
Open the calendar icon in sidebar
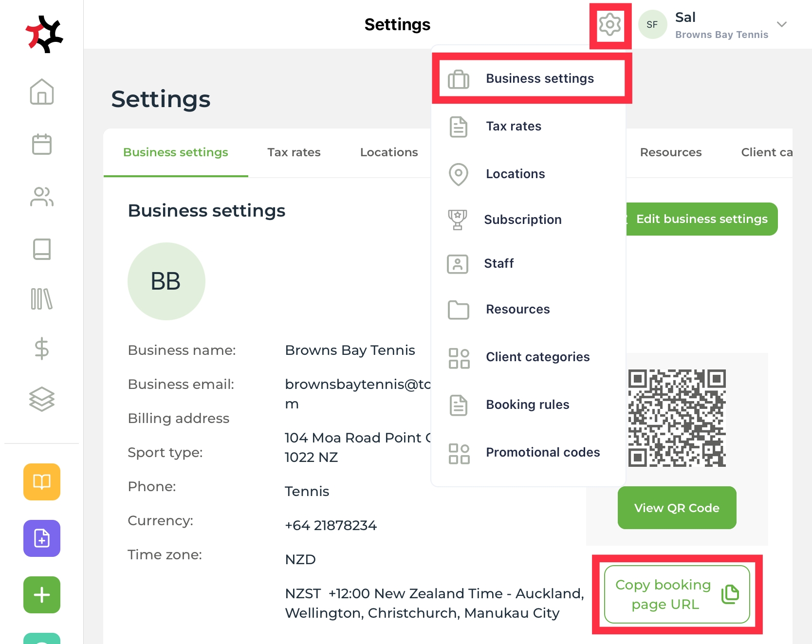42,145
